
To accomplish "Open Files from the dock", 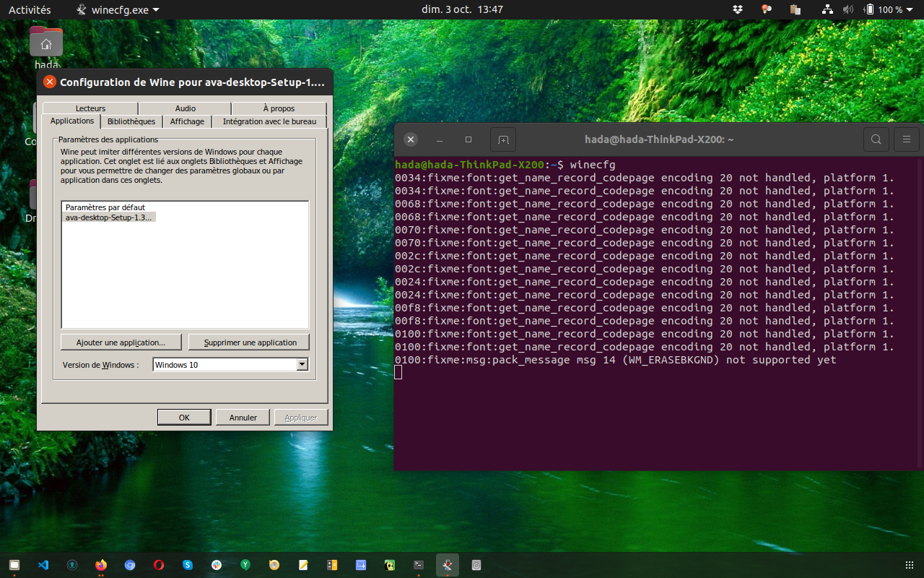I will click(x=14, y=565).
